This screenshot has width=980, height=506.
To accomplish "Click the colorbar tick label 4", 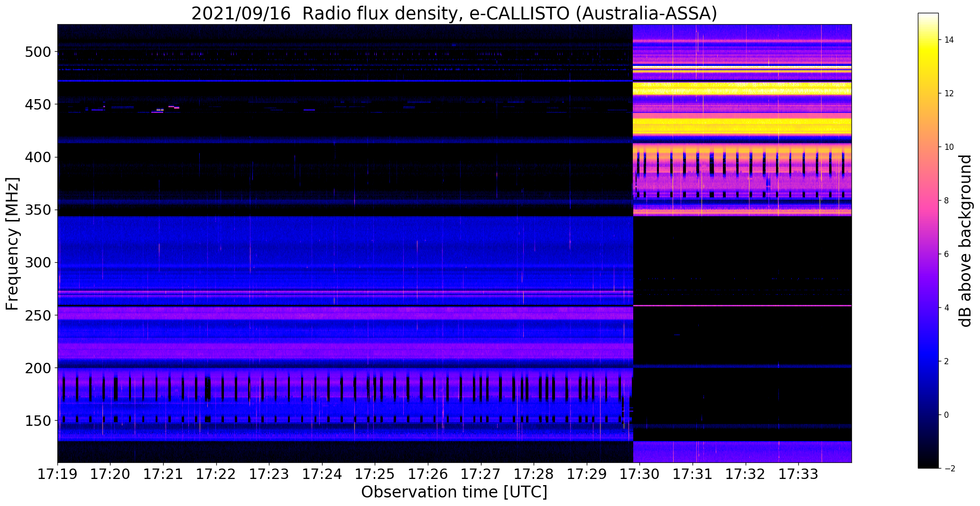I will click(947, 308).
